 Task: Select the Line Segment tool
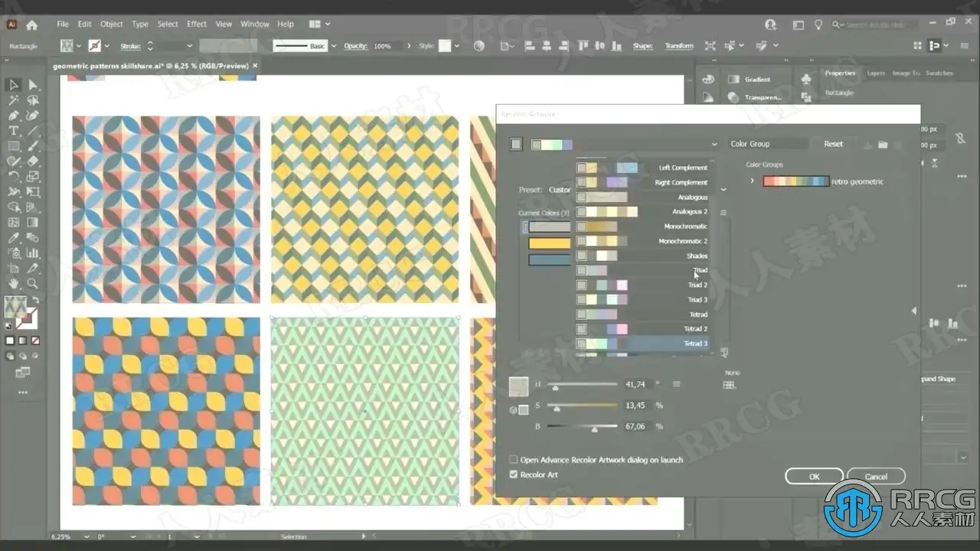point(33,131)
